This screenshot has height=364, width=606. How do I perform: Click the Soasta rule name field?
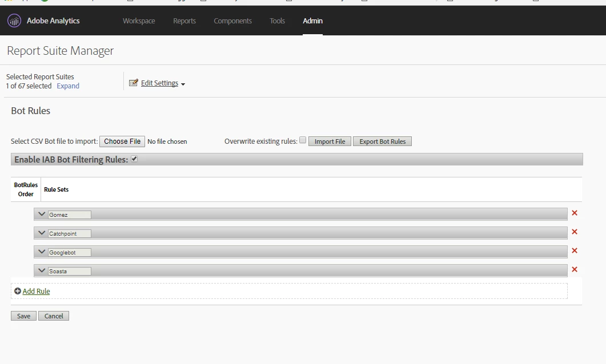pyautogui.click(x=70, y=272)
